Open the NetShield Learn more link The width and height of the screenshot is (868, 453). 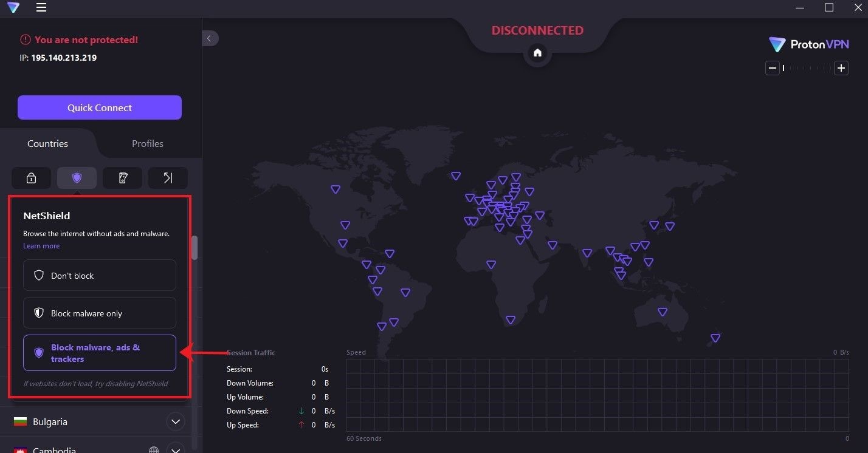click(x=41, y=246)
